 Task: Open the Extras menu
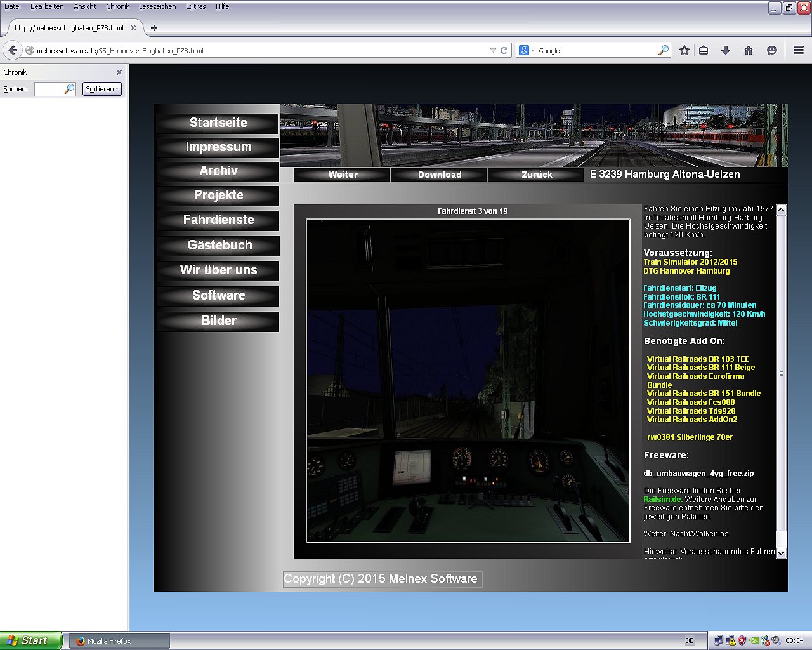pos(195,6)
